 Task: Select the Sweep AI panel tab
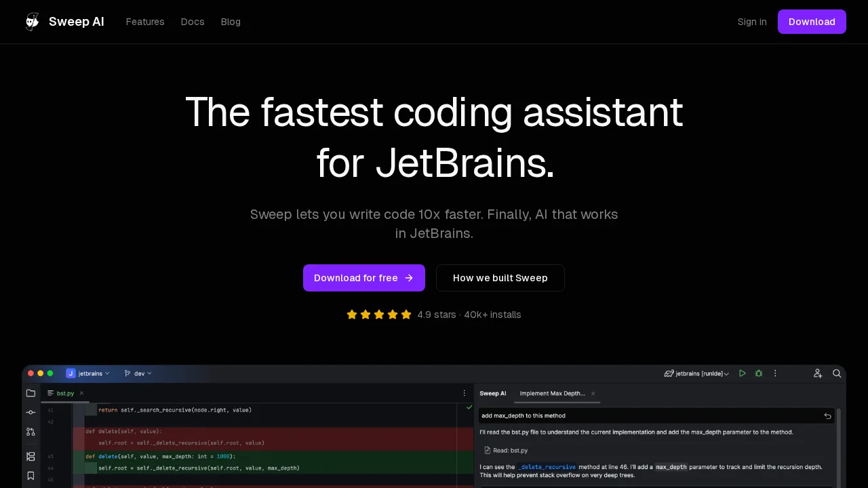[x=493, y=393]
